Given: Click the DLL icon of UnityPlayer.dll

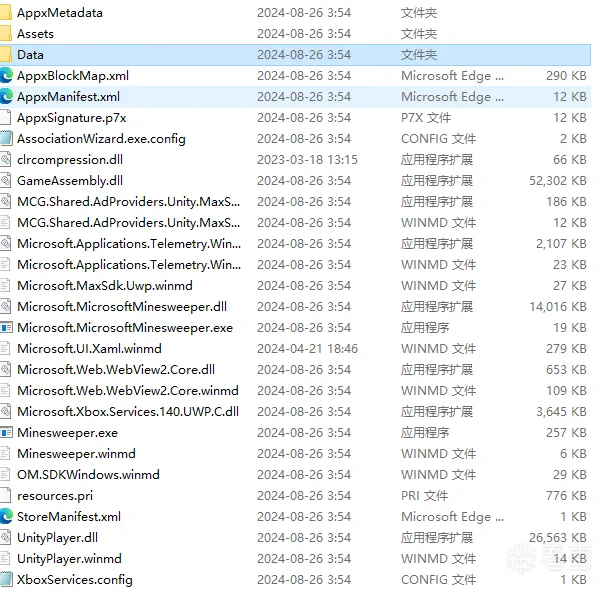Looking at the screenshot, I should (5, 538).
